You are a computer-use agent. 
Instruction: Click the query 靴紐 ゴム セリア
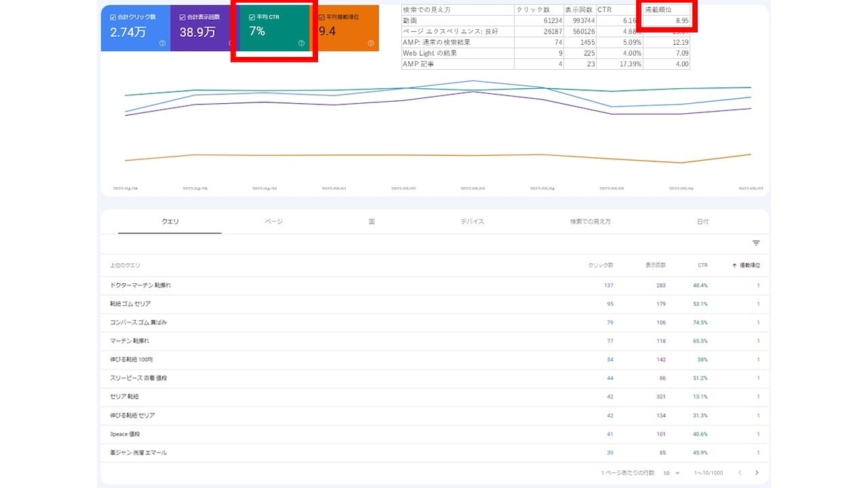click(130, 304)
